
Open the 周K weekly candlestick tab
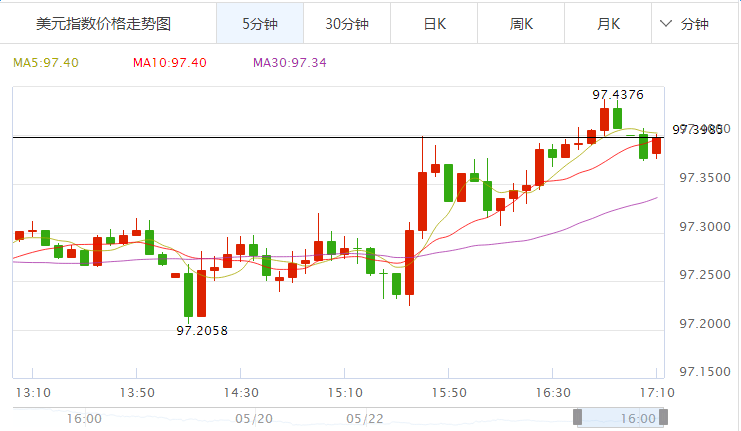coord(521,24)
